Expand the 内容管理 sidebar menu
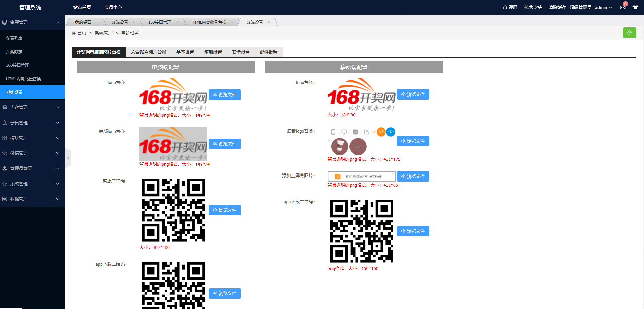 32,107
